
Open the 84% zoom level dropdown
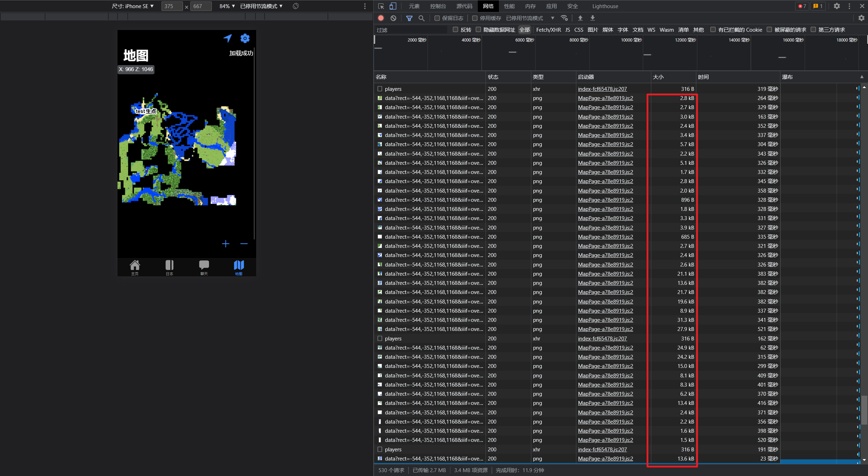click(x=227, y=6)
